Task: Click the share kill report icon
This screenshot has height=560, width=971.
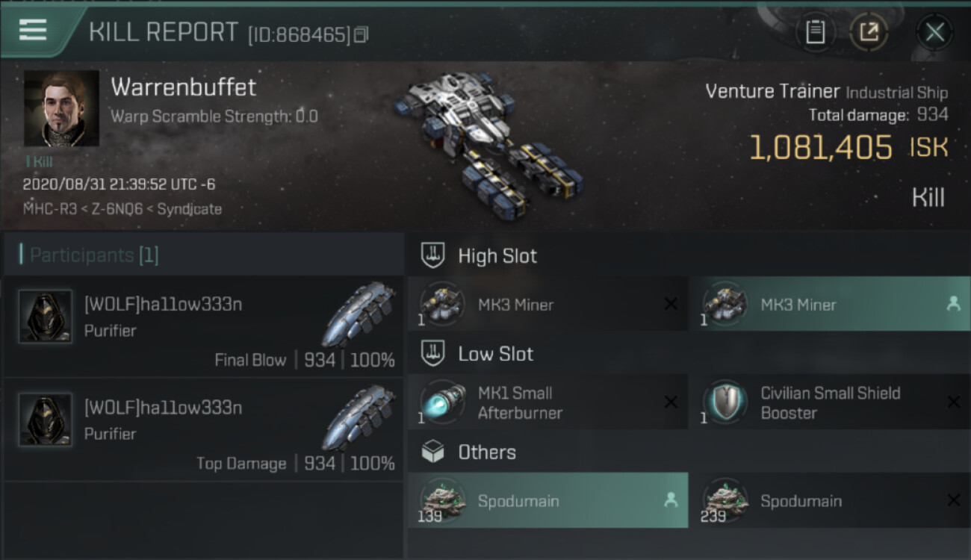Action: click(868, 32)
